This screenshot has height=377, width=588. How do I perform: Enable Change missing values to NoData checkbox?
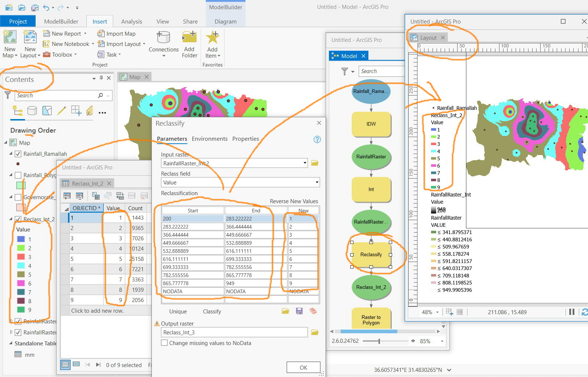(164, 343)
